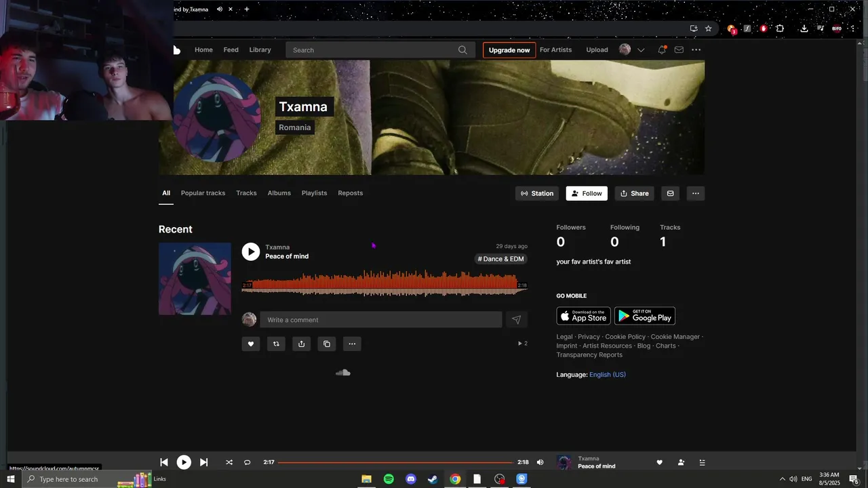
Task: Open Steam from taskbar
Action: pos(433,479)
